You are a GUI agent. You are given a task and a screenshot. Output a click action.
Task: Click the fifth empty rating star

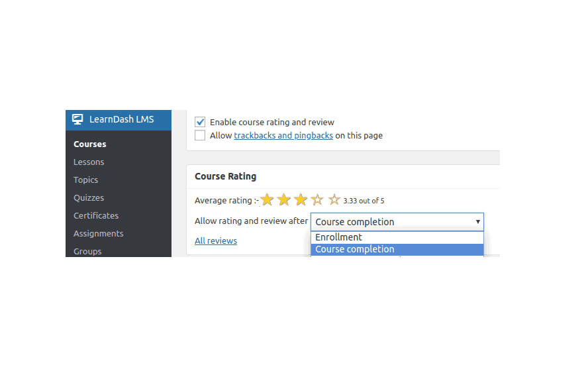pos(334,200)
